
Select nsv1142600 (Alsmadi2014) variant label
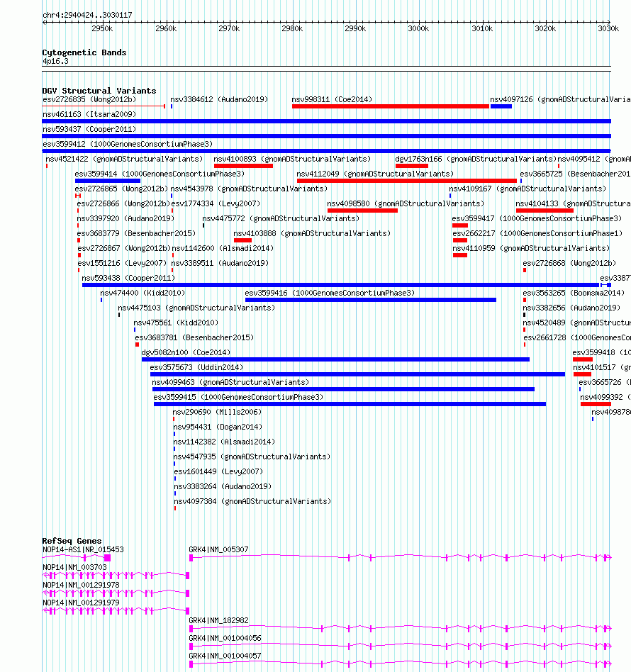pyautogui.click(x=223, y=248)
